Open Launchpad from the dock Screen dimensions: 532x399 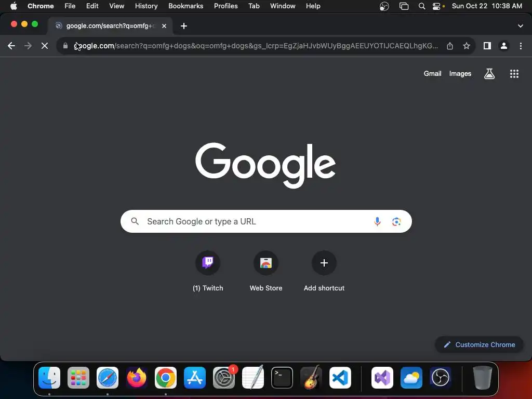point(78,378)
